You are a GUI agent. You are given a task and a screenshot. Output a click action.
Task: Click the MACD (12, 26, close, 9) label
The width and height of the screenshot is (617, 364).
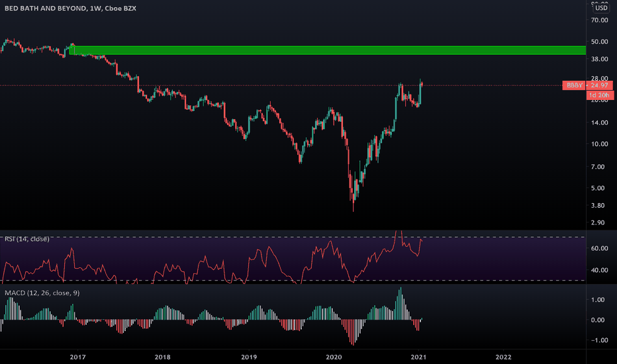42,293
